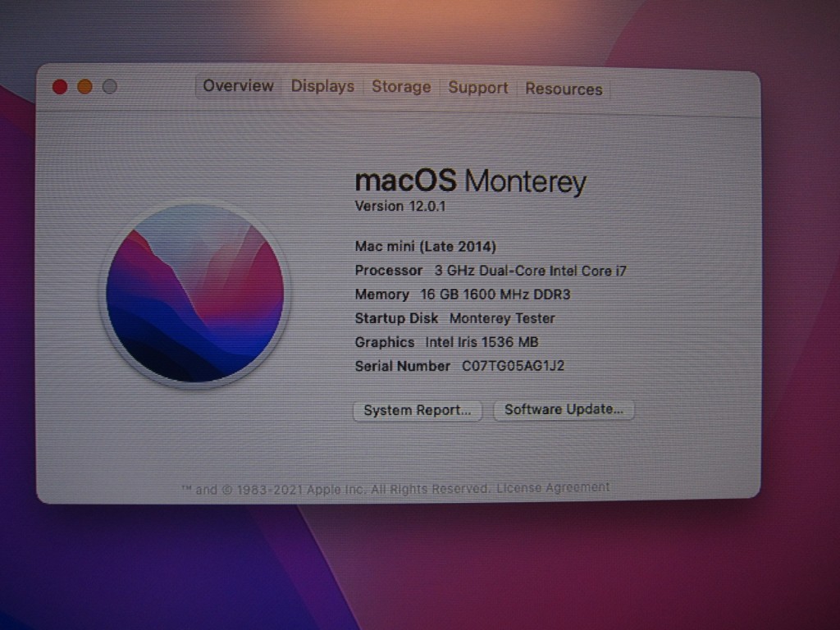Open the Storage tab

coord(401,87)
